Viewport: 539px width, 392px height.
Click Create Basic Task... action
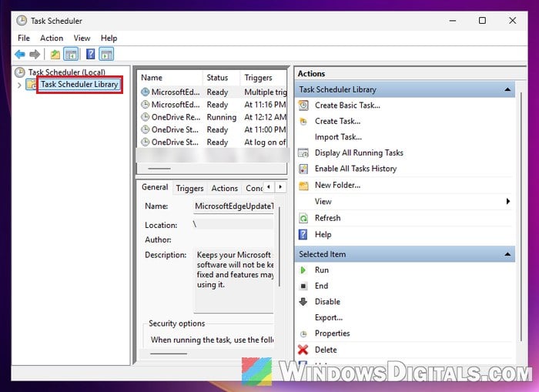(347, 106)
